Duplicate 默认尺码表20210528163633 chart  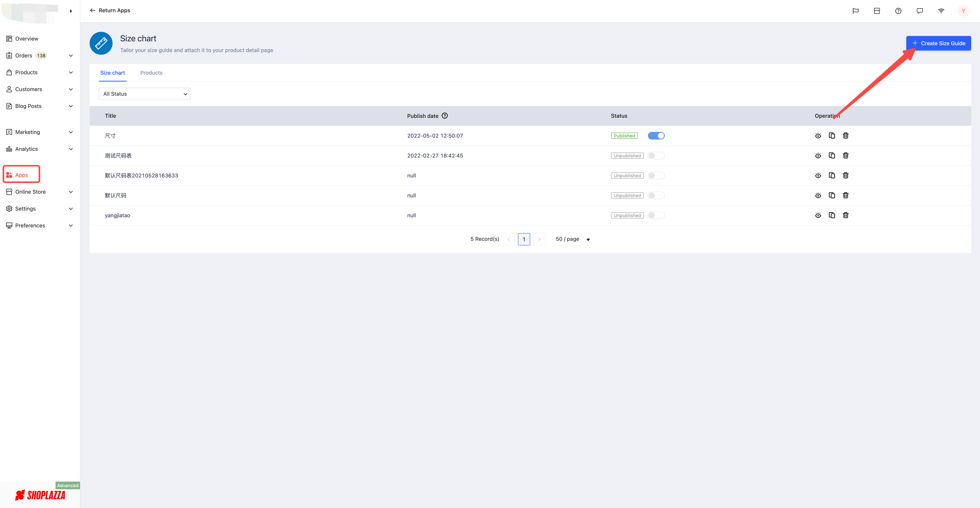[x=832, y=175]
